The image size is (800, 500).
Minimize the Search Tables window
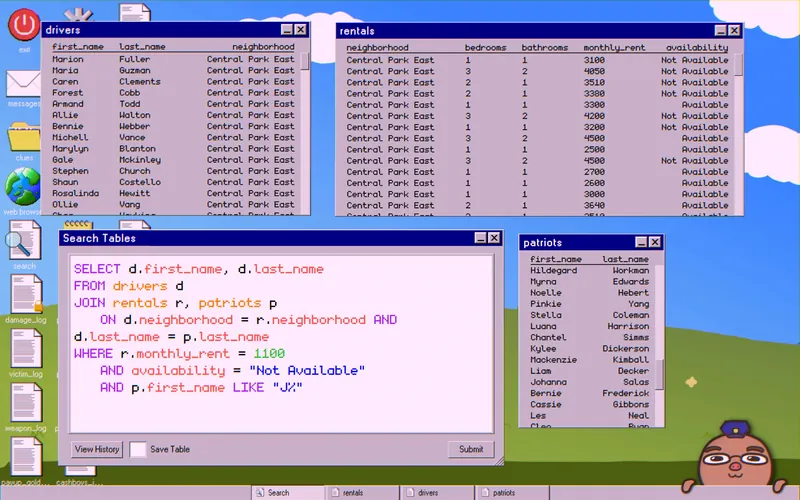481,238
